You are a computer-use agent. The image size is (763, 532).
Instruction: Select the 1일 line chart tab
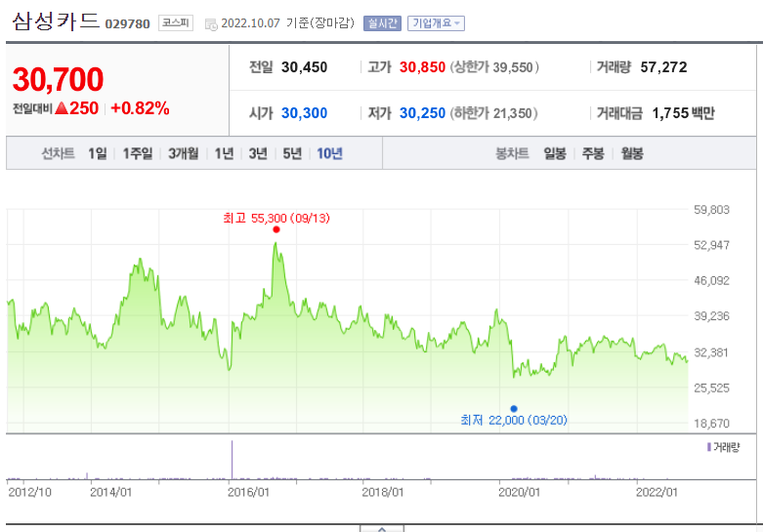[x=98, y=153]
